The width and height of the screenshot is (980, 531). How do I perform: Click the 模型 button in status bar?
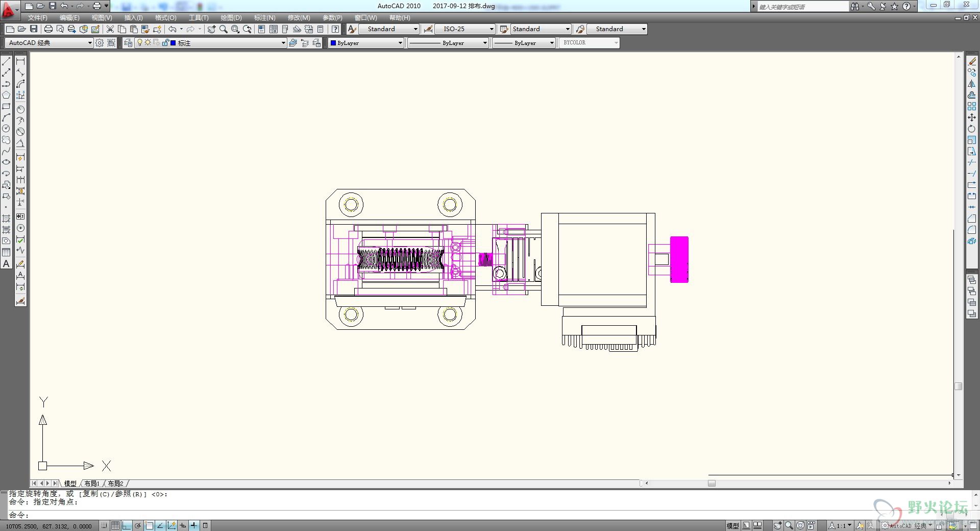[x=732, y=525]
